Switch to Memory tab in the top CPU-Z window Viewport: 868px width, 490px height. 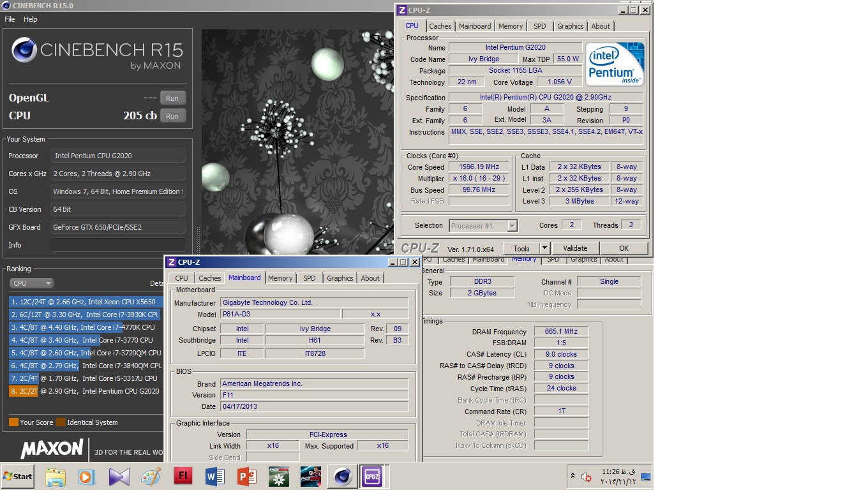pyautogui.click(x=511, y=26)
